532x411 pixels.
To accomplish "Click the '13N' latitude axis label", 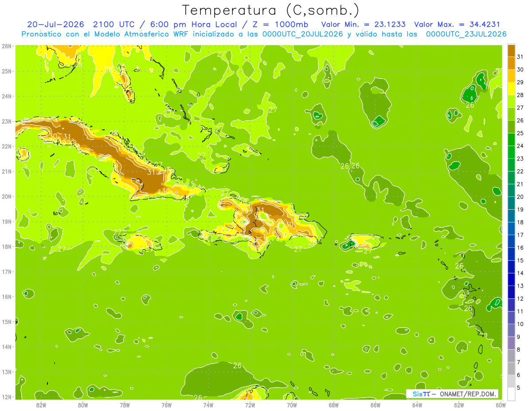I will tap(6, 372).
